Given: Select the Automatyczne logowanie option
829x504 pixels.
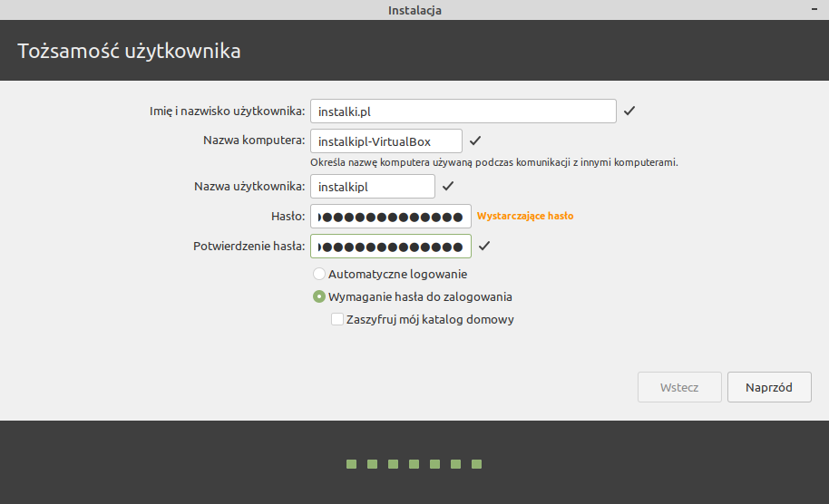Looking at the screenshot, I should [318, 274].
